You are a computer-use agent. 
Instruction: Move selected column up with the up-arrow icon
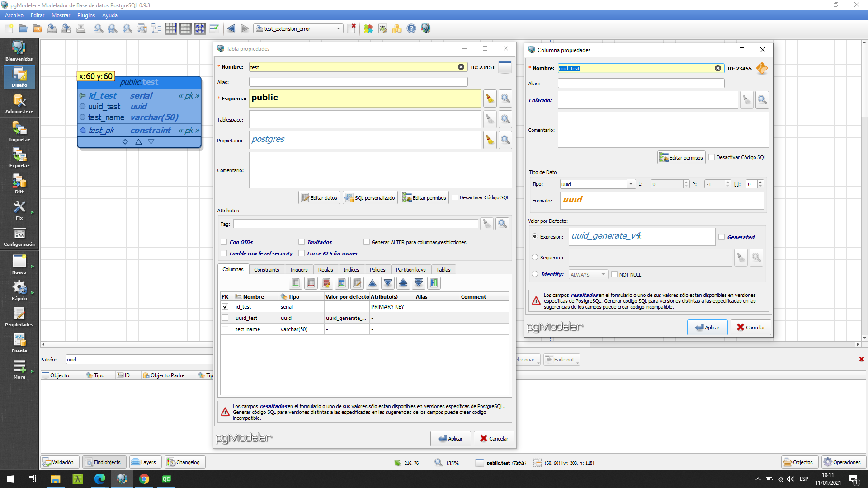click(x=372, y=283)
